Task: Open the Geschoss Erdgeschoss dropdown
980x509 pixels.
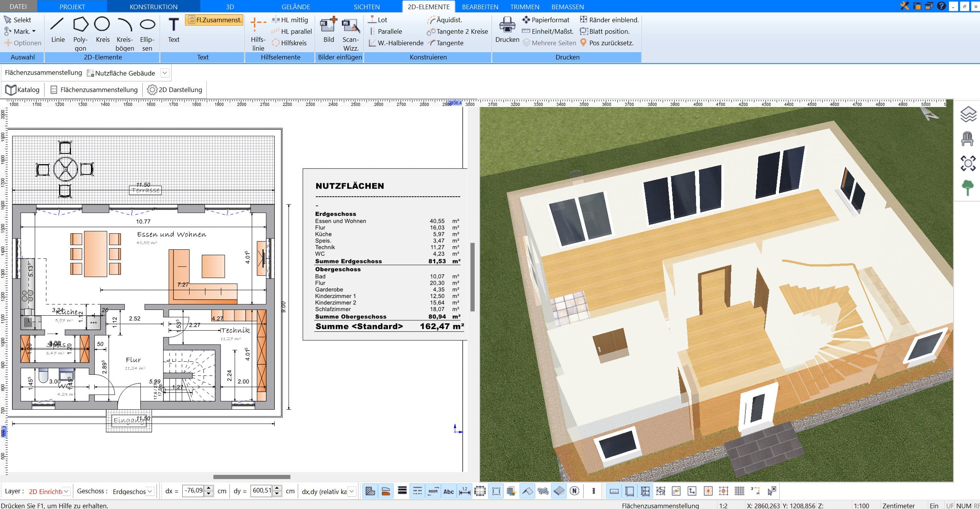Action: (150, 491)
